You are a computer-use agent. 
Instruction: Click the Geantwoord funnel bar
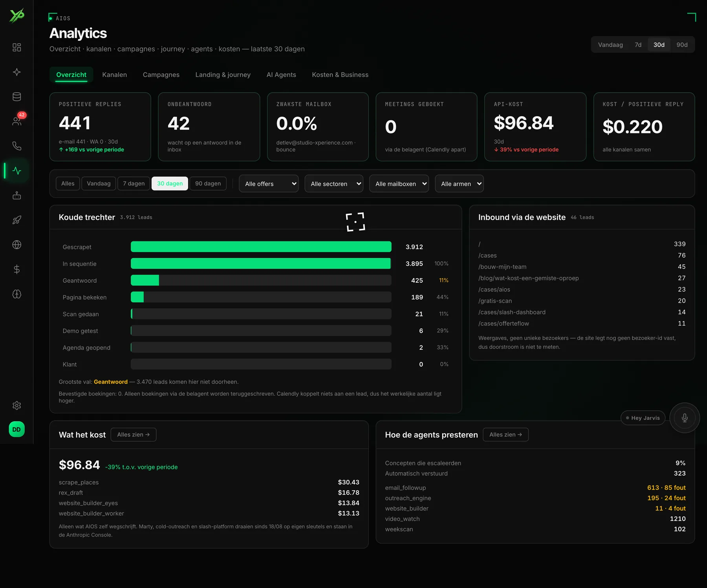[261, 280]
